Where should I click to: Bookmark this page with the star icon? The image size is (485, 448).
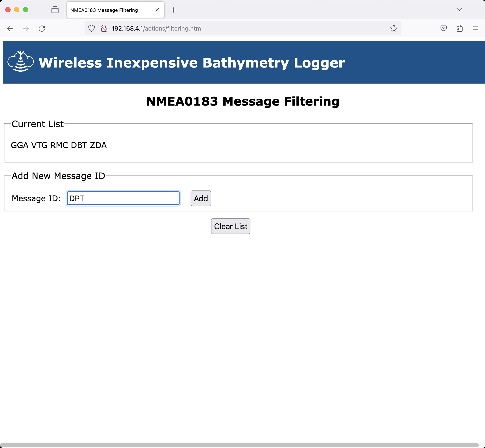pos(394,28)
